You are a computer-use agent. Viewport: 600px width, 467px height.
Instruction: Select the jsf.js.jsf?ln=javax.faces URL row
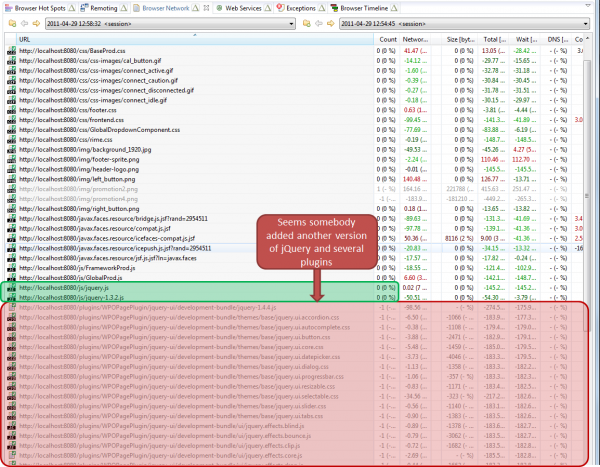pyautogui.click(x=295, y=258)
